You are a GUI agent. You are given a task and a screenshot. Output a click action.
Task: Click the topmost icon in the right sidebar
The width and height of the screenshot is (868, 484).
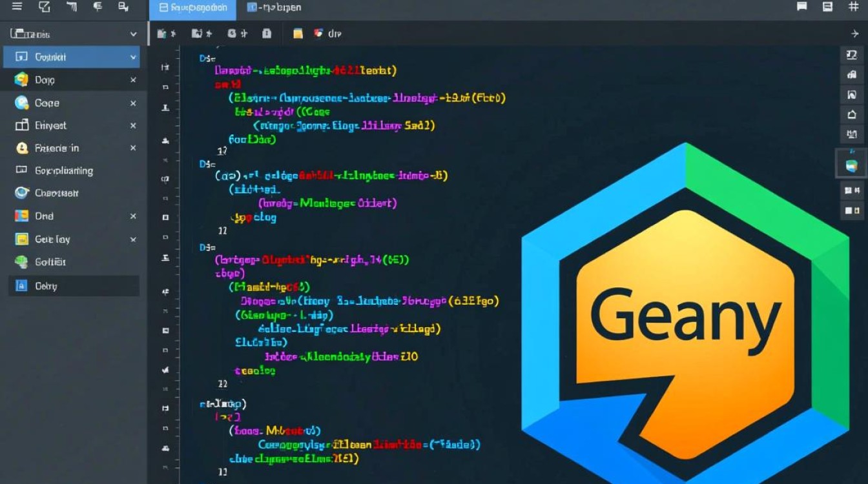pos(851,55)
